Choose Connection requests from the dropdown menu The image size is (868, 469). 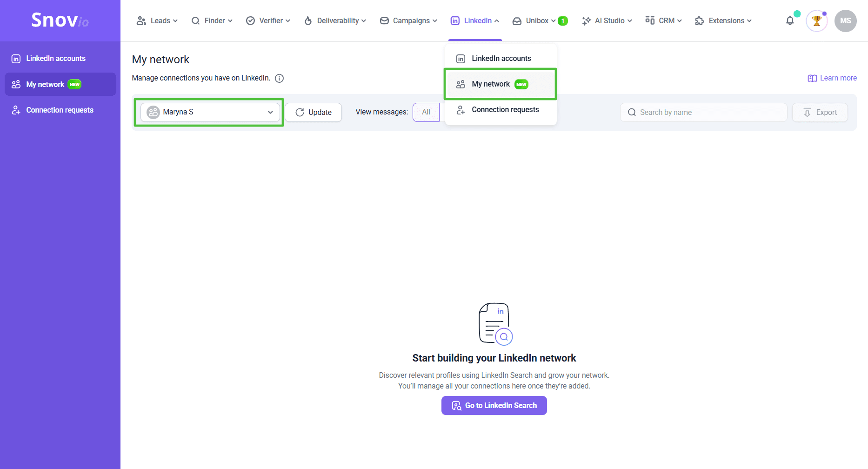(x=505, y=110)
